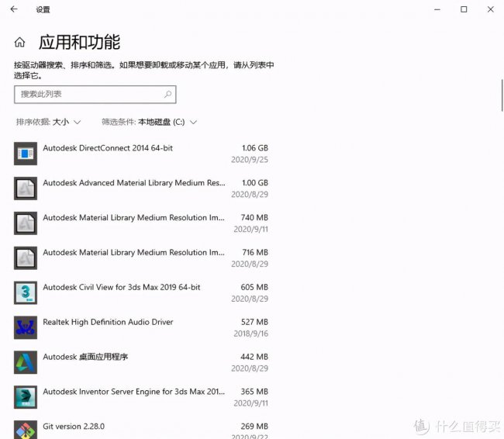The height and width of the screenshot is (439, 504).
Task: Click the vertical scrollbar thumb
Action: 502,95
